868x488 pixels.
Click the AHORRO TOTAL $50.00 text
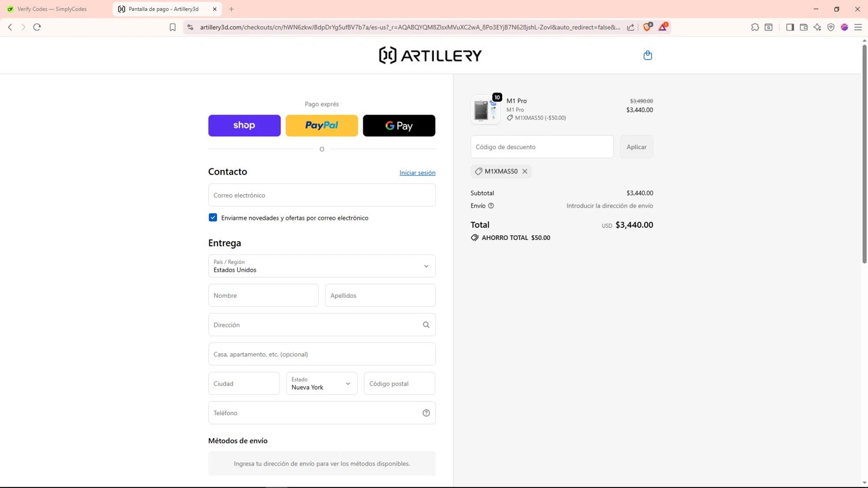click(516, 238)
